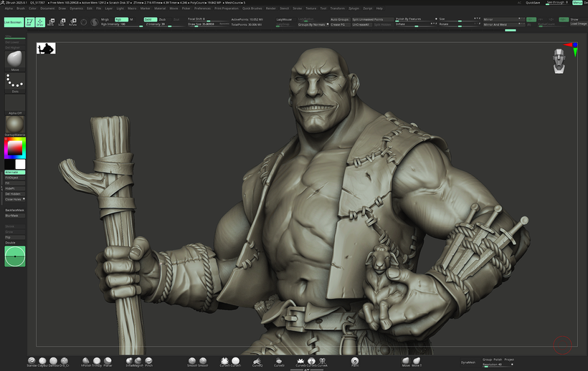Activate the Draw mode icon
Screen dimensions: 588x371
[40, 22]
